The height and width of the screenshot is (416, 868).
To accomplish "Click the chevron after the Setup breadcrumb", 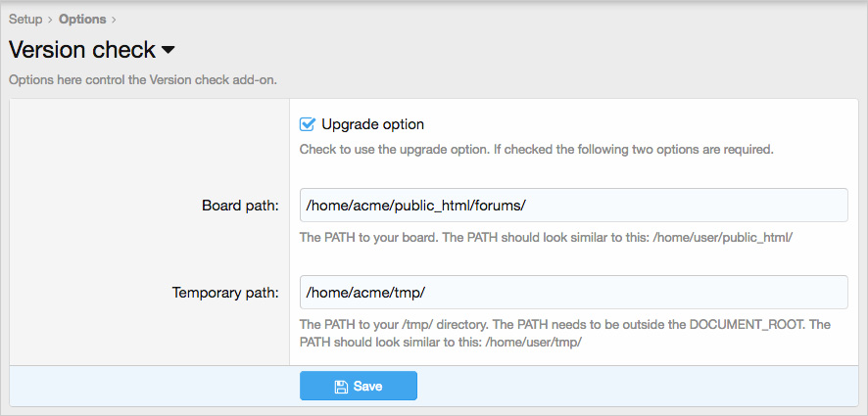I will [50, 19].
